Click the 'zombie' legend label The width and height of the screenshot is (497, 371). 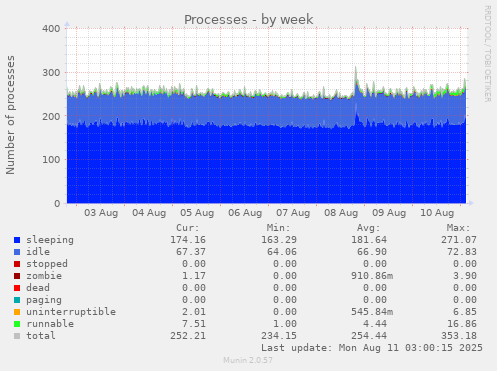click(44, 276)
